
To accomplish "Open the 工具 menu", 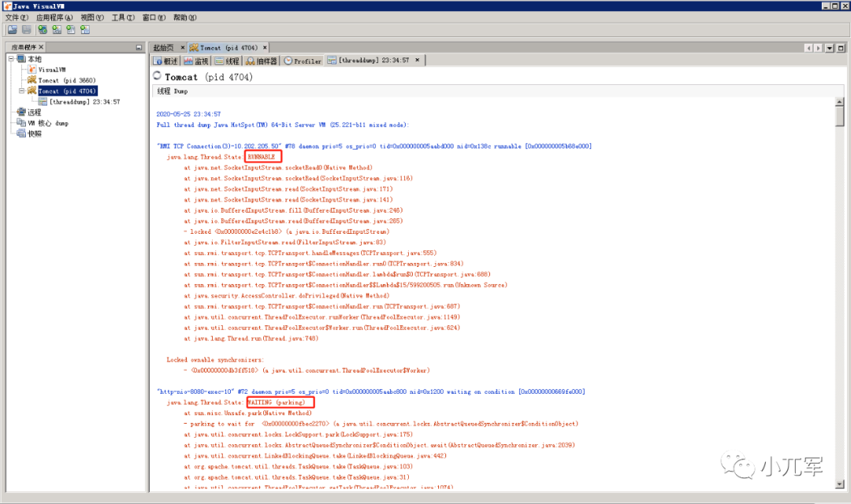I will pyautogui.click(x=123, y=17).
